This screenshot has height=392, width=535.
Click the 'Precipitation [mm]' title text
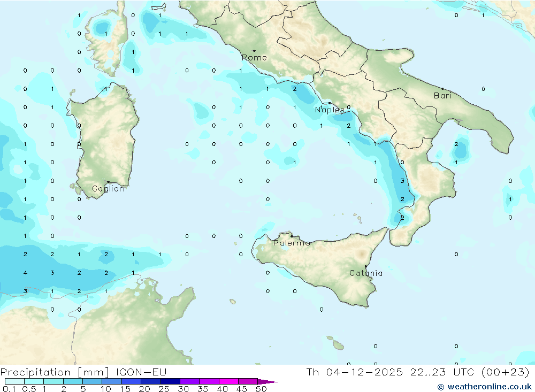pyautogui.click(x=55, y=372)
